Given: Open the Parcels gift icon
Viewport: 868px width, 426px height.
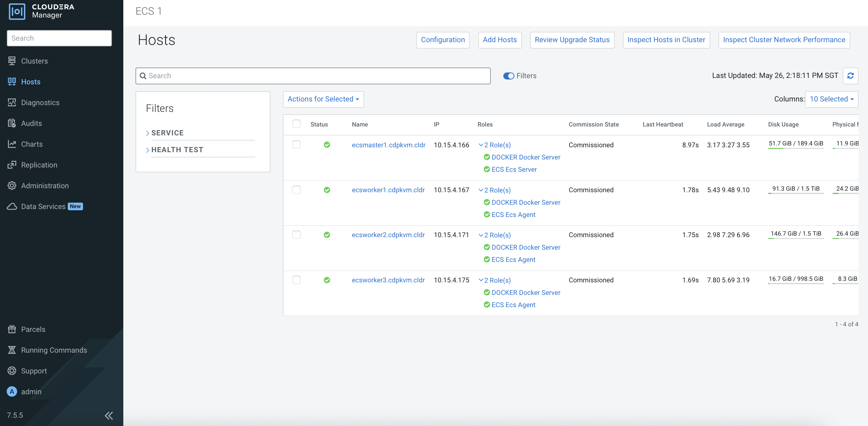Looking at the screenshot, I should (x=12, y=329).
